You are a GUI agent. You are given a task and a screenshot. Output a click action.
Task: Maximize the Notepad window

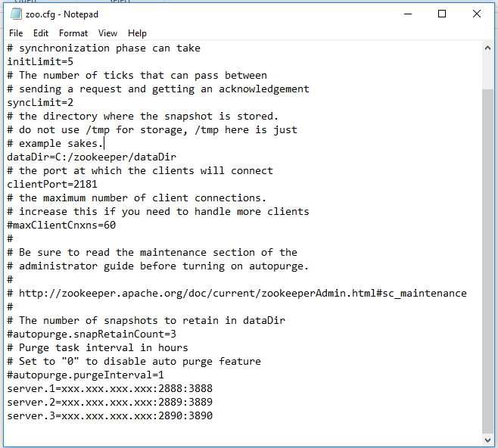tap(442, 14)
